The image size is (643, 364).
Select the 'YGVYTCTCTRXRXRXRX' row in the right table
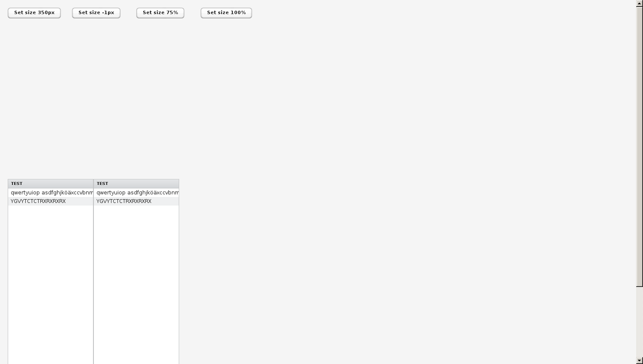(136, 201)
